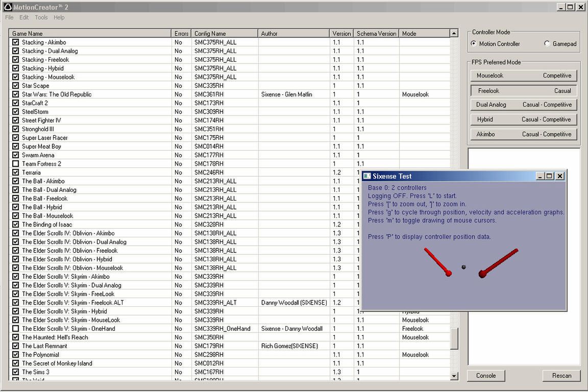Open the Help menu

[x=59, y=17]
